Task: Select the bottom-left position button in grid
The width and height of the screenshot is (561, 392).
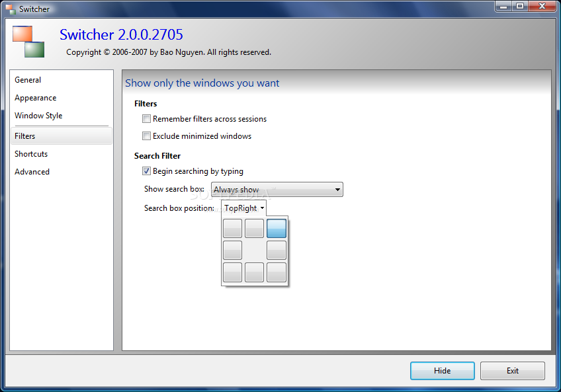Action: pos(233,272)
